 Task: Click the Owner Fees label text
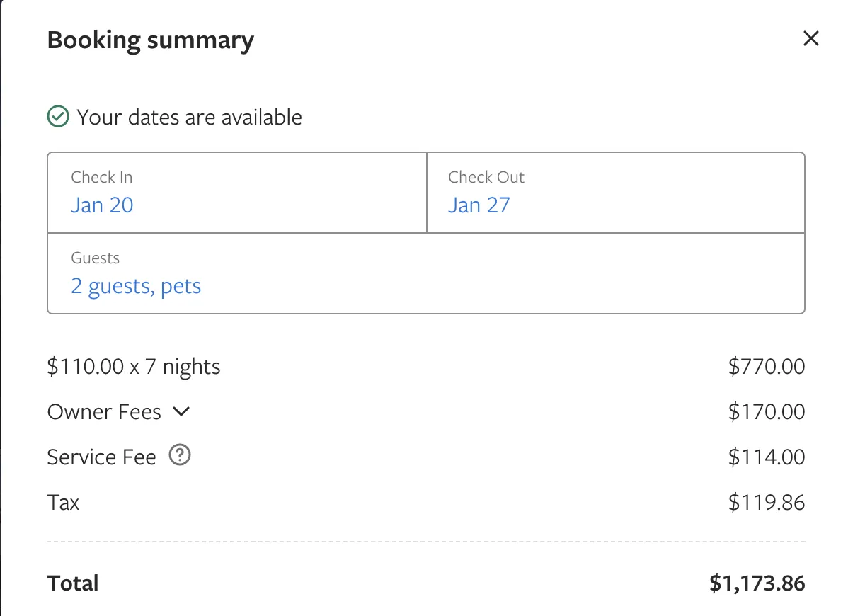point(104,412)
